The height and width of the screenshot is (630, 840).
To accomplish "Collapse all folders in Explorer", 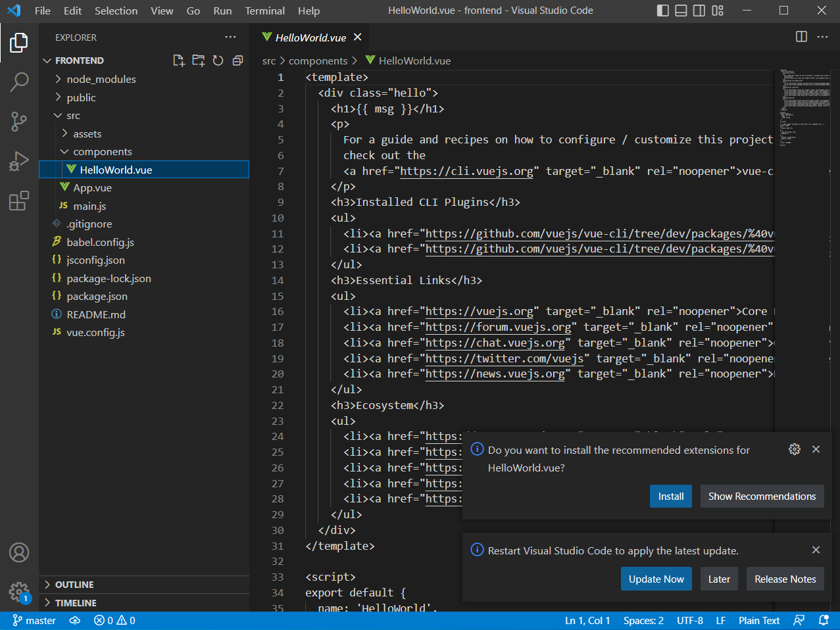I will pyautogui.click(x=237, y=61).
